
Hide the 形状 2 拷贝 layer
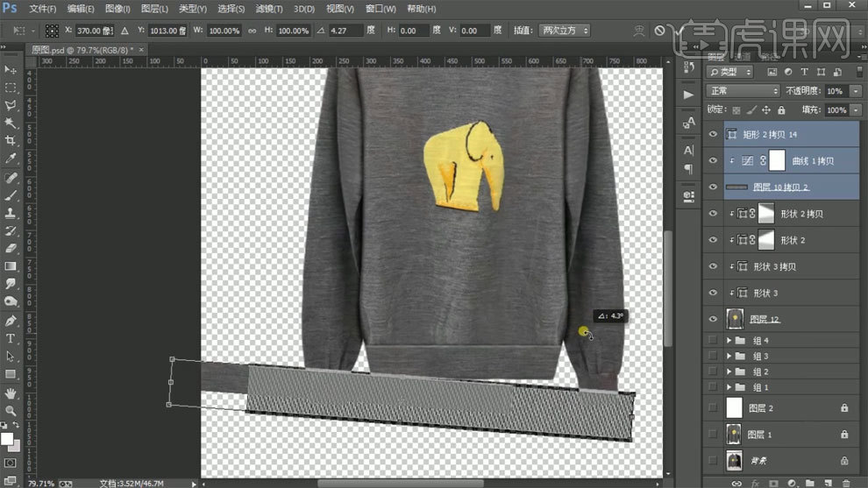[x=713, y=214]
